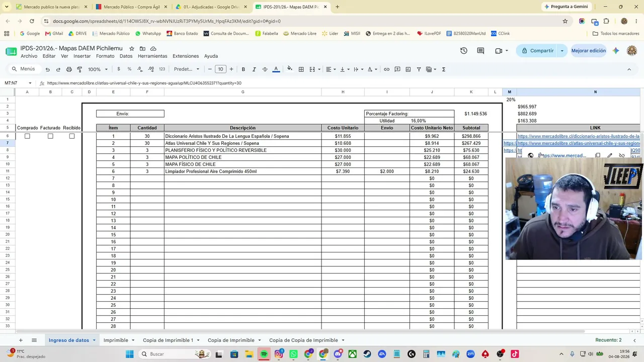Expand the Compartir button dropdown arrow
644x362 pixels.
pos(562,51)
